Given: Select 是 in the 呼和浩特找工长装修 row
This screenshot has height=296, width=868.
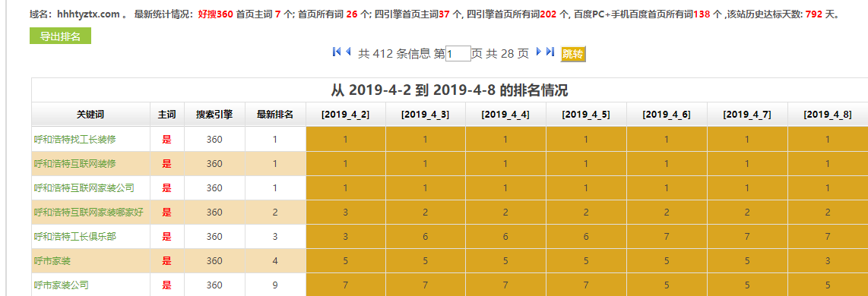Looking at the screenshot, I should coord(166,140).
